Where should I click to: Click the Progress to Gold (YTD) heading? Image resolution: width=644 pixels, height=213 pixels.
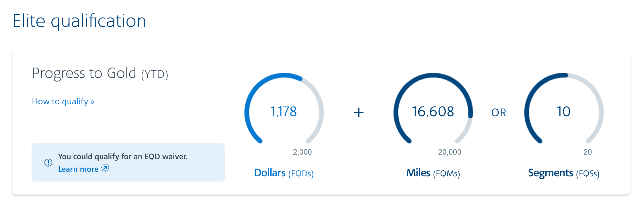(x=100, y=73)
